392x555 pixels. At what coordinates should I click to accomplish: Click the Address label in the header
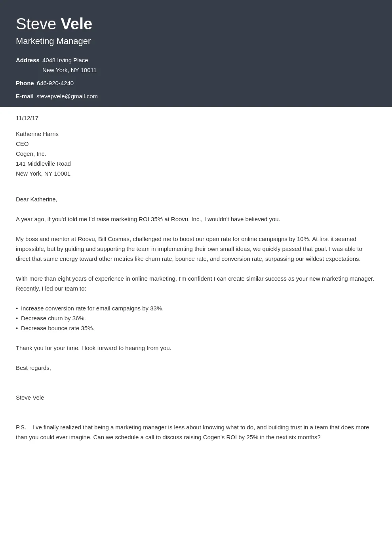[27, 60]
